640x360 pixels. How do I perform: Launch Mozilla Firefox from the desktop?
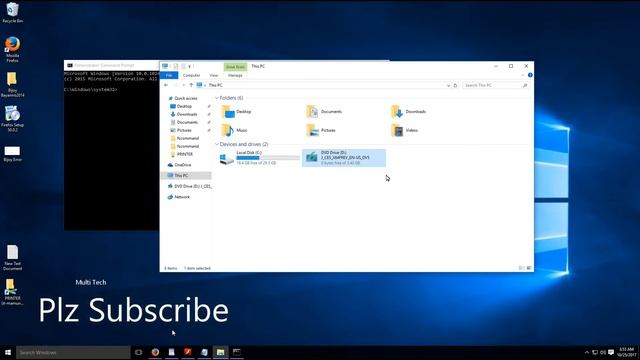click(12, 49)
